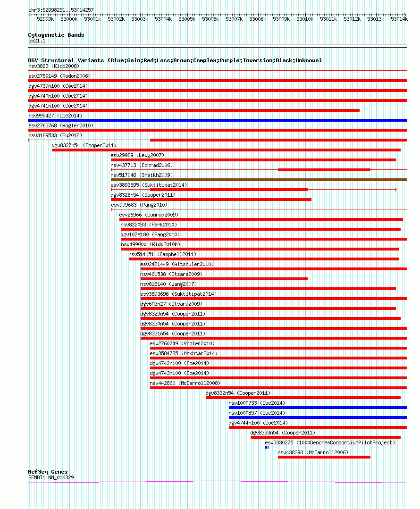The image size is (420, 509).
Task: Click nsv499000 (Kidd2010b) label
Action: [x=151, y=244]
